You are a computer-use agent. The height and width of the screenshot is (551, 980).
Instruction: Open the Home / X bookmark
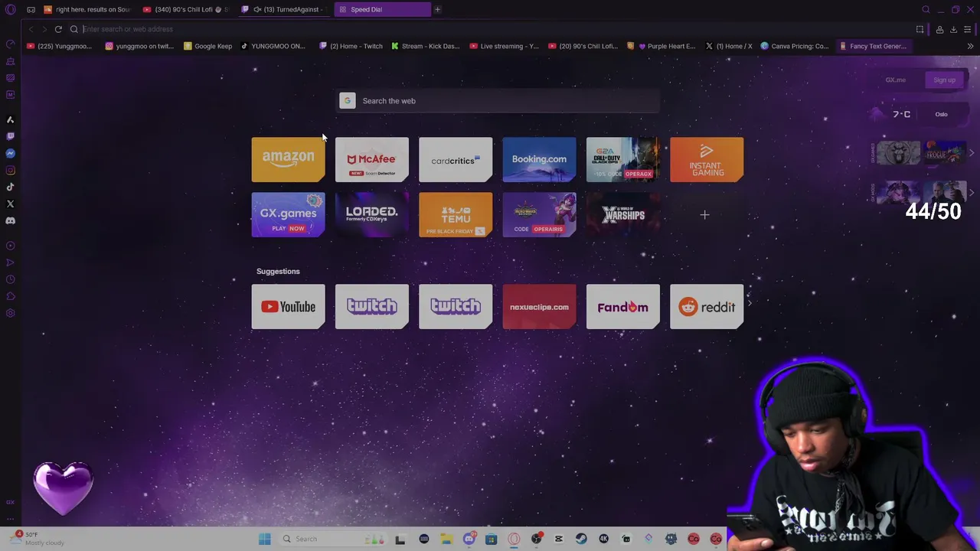(728, 46)
